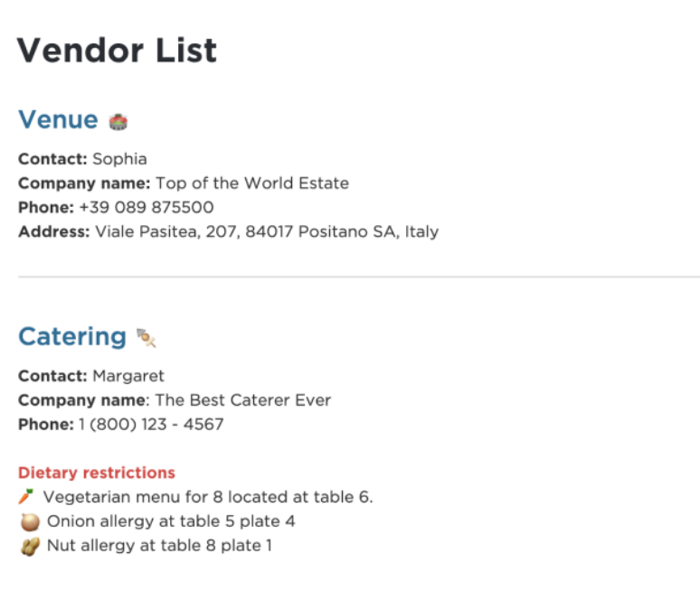Click the horizontal divider below Venue section
700x610 pixels.
[359, 277]
